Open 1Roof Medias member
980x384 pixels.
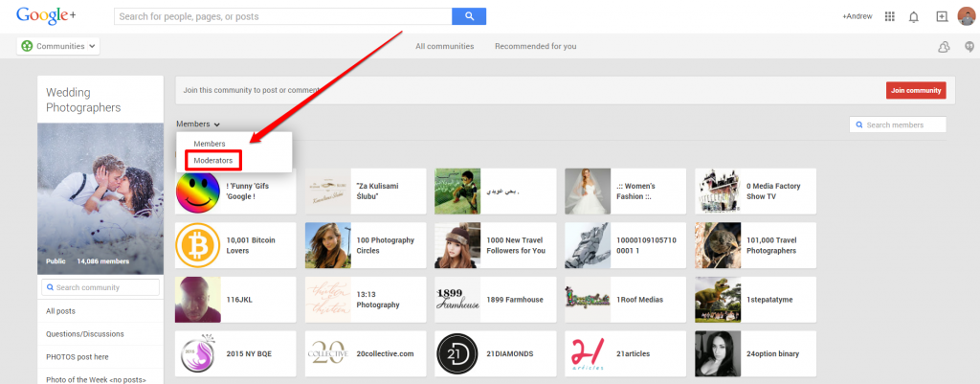[x=626, y=300]
